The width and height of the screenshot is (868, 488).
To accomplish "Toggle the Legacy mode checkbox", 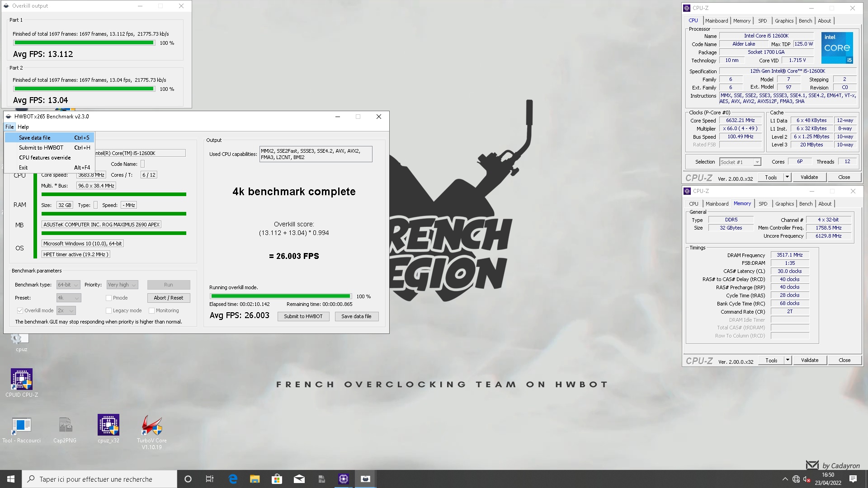I will pyautogui.click(x=108, y=310).
